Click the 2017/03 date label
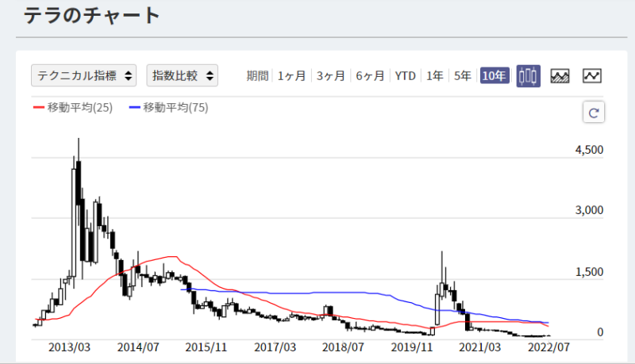 275,347
